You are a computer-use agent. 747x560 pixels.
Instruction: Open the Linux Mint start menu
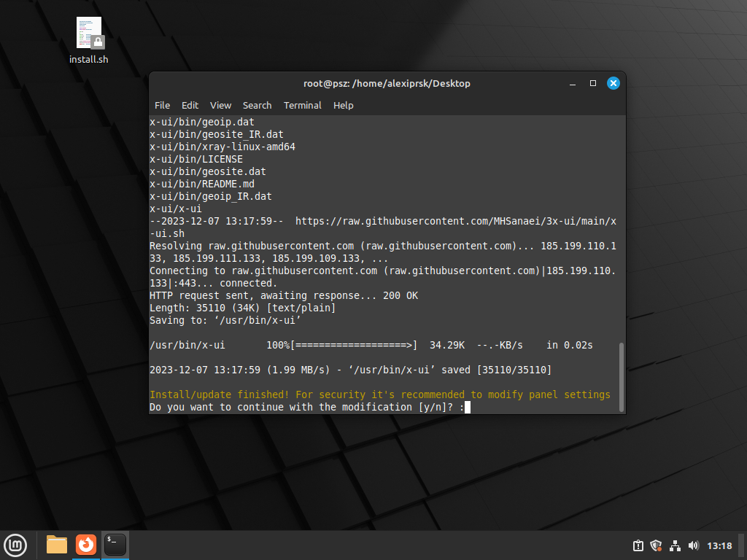pos(15,545)
